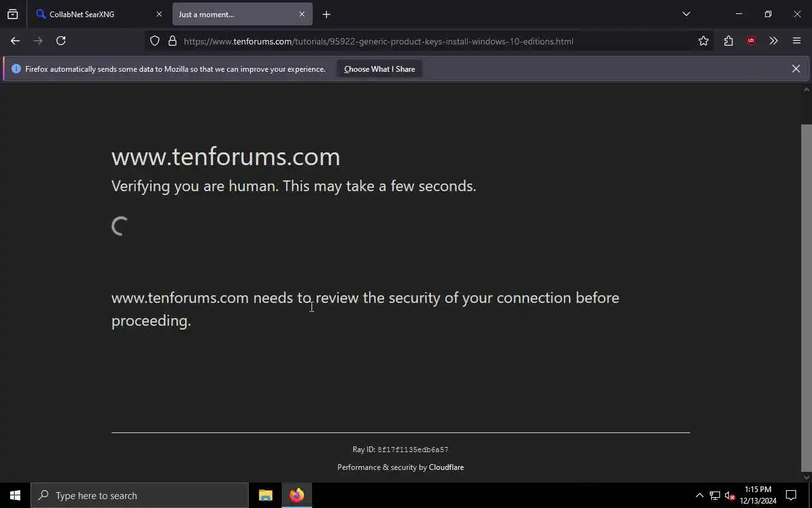Click page scrollbar up arrow
812x508 pixels.
(806, 90)
